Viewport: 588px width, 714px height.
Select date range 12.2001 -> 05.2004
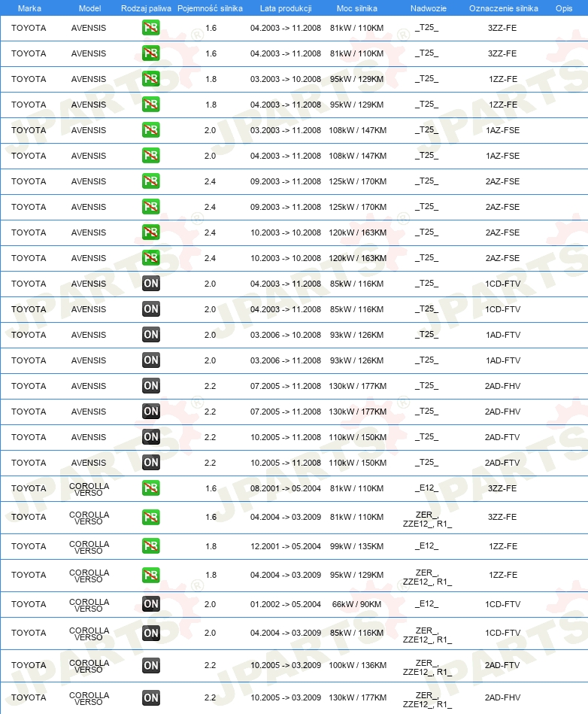286,546
